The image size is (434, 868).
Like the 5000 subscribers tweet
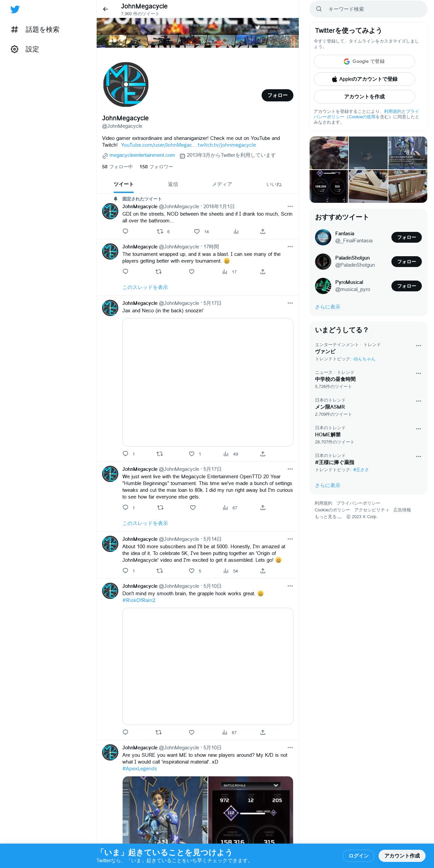(x=192, y=571)
